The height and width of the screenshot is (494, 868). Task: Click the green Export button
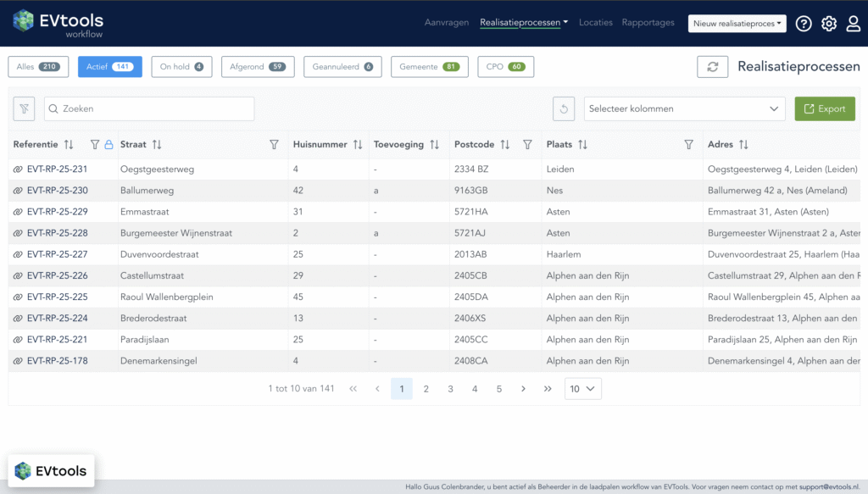pyautogui.click(x=824, y=108)
